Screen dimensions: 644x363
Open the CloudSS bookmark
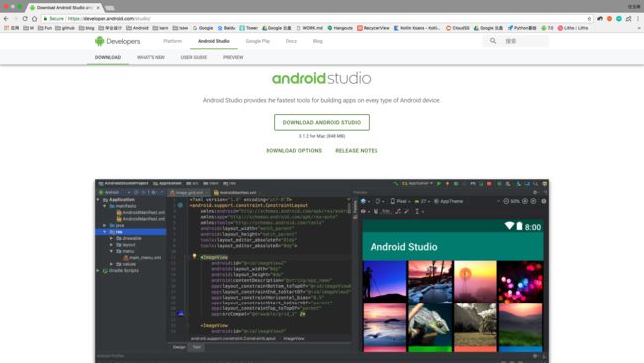coord(457,28)
